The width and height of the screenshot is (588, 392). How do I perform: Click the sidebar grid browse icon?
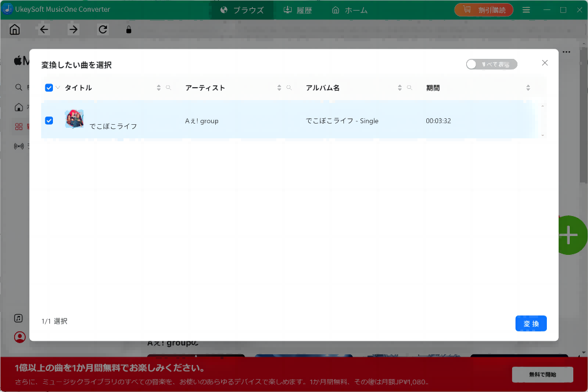pos(19,127)
